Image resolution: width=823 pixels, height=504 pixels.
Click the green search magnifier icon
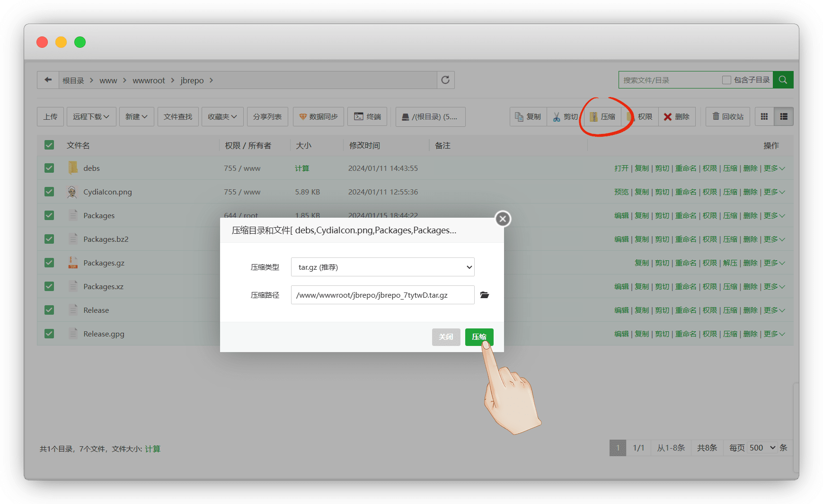pos(783,80)
